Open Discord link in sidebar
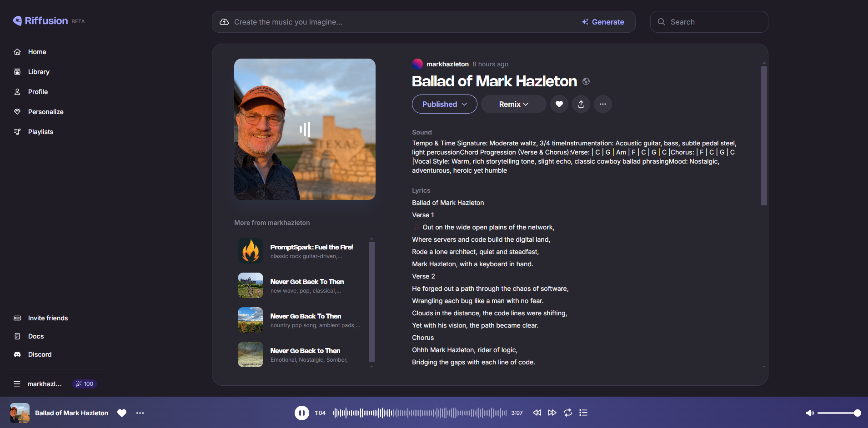This screenshot has height=428, width=868. (x=40, y=354)
